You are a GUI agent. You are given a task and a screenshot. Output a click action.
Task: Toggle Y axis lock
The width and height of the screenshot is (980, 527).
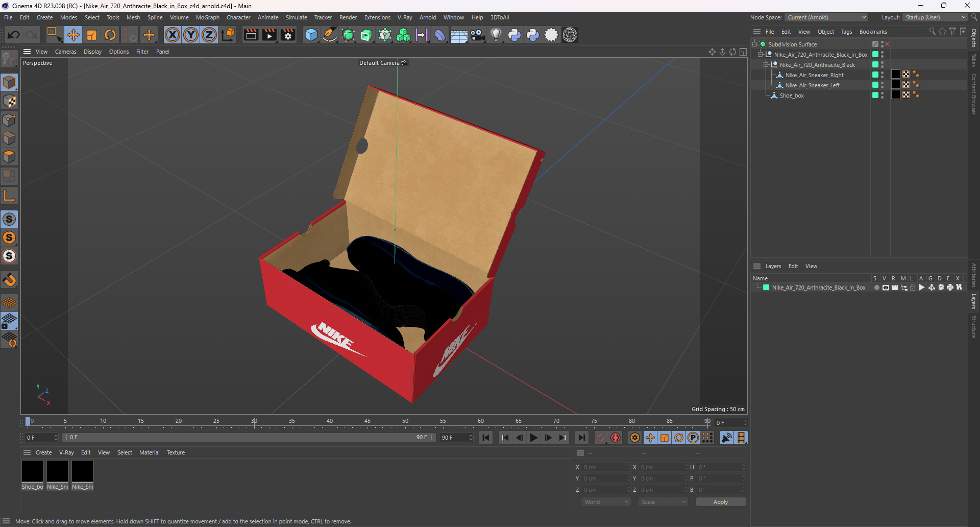pyautogui.click(x=191, y=35)
